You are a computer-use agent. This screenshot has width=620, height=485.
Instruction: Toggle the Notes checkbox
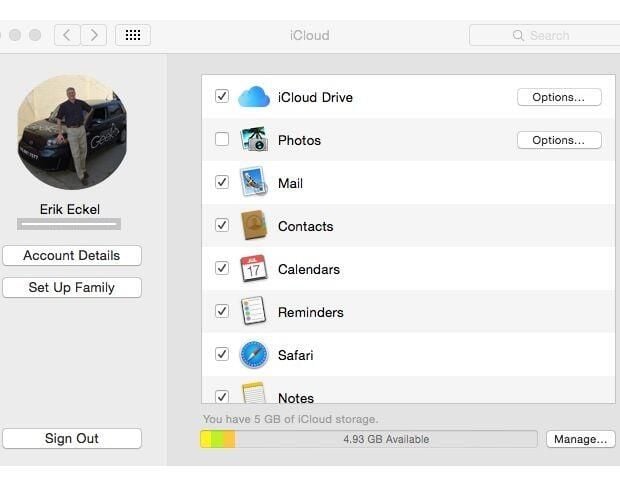point(222,396)
